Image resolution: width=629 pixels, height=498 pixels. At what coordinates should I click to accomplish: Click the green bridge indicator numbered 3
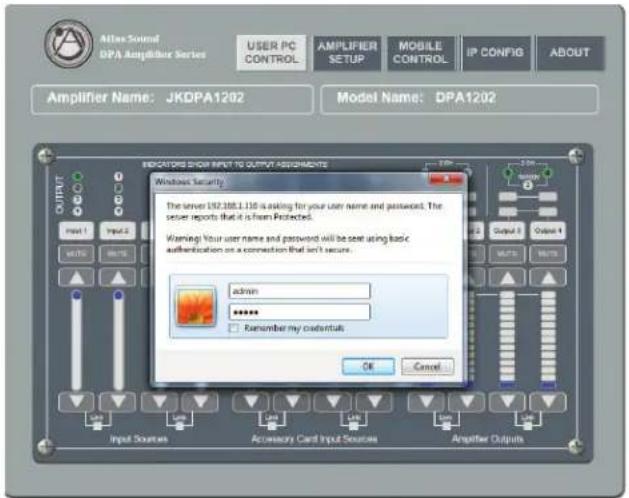[x=508, y=173]
